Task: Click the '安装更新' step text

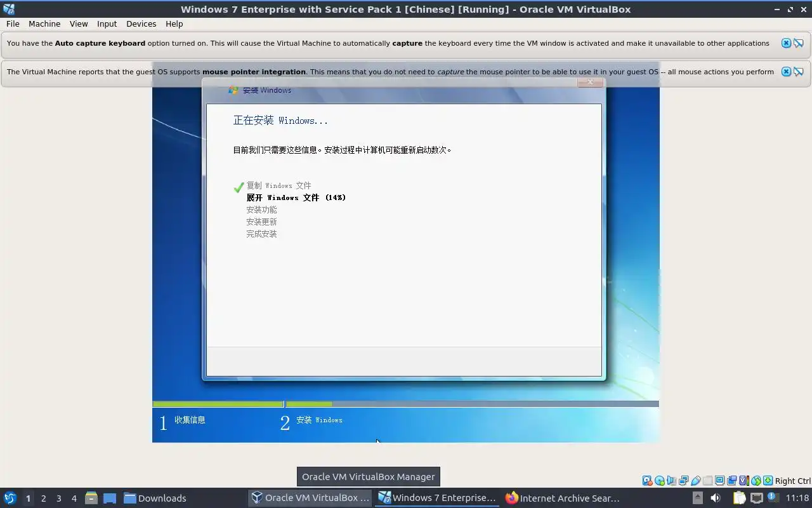Action: (x=261, y=222)
